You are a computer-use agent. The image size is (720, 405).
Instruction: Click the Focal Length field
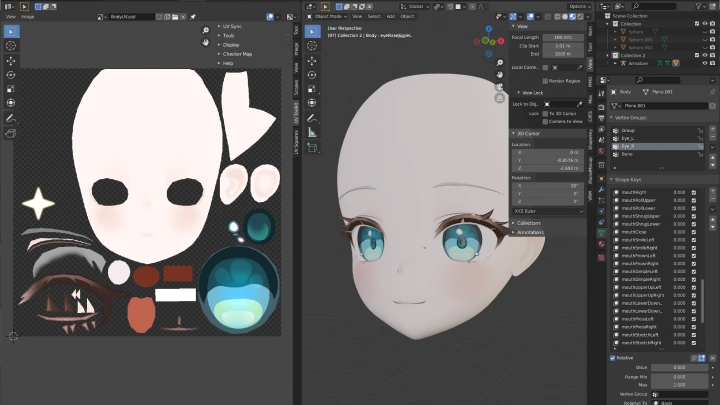[x=563, y=38]
